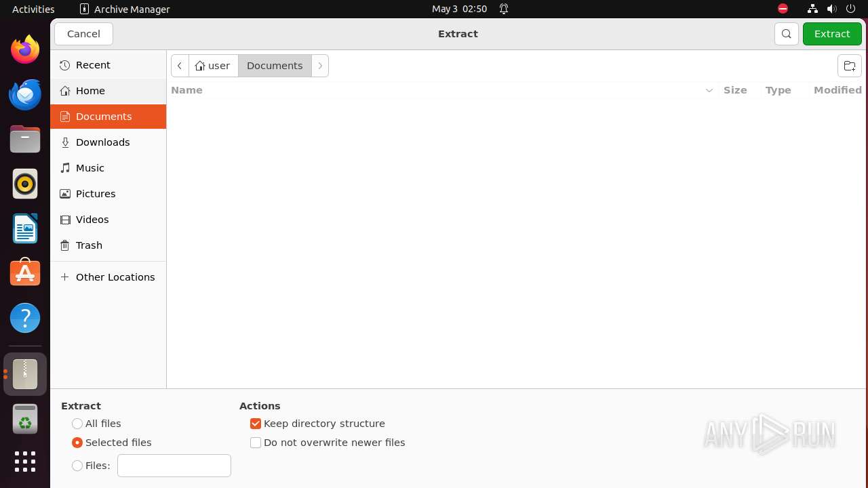Select the Selected files radio button

(x=77, y=443)
